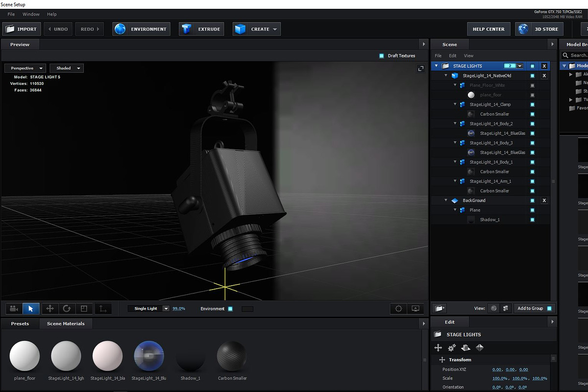Toggle the Draft Textures checkbox
This screenshot has height=392, width=588.
382,56
